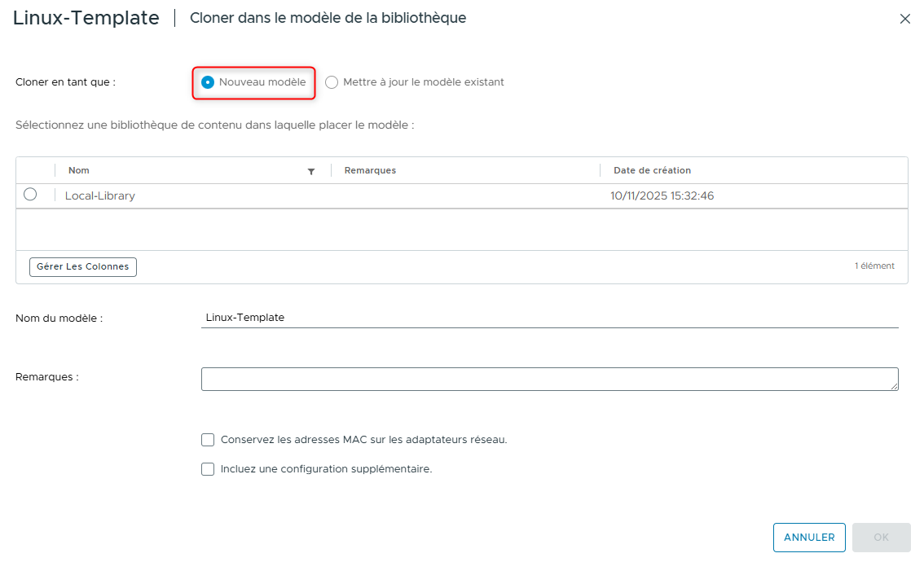Viewport: 924px width, 562px height.
Task: Click the dialog header Cloner dans le modèle
Action: 328,17
